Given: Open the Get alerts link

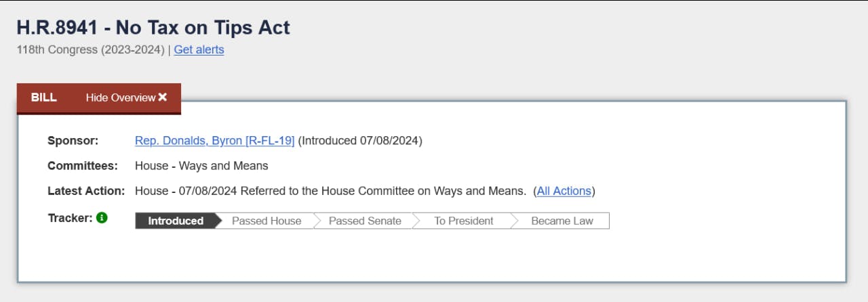Looking at the screenshot, I should pos(199,49).
